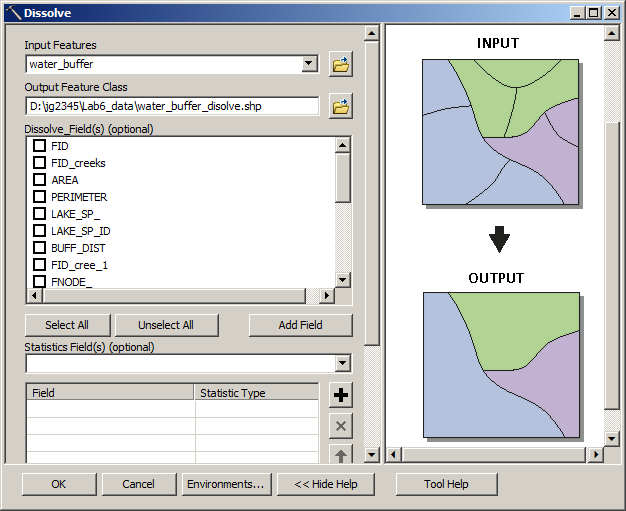The height and width of the screenshot is (511, 626).
Task: Enable the BUFF_DIST dissolve field
Action: click(40, 248)
